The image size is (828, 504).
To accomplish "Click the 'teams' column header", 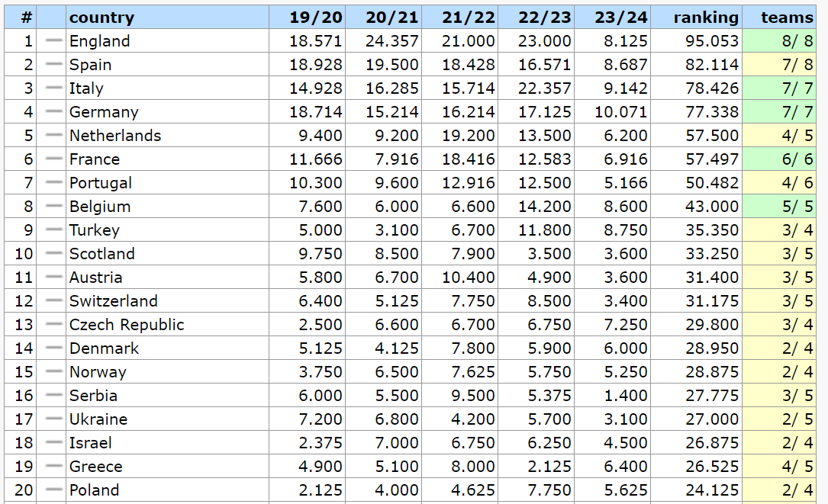I will (788, 18).
